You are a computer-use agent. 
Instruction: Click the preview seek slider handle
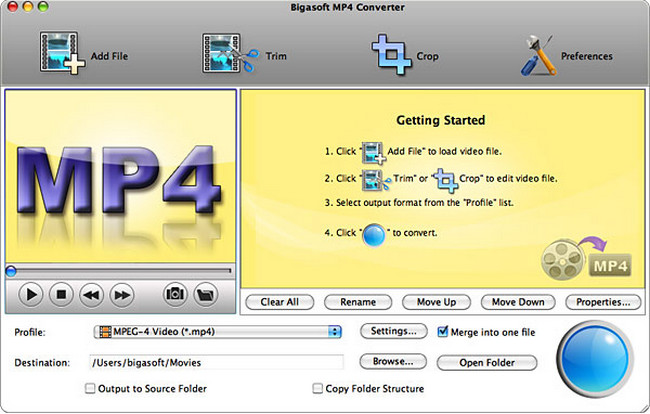(11, 270)
